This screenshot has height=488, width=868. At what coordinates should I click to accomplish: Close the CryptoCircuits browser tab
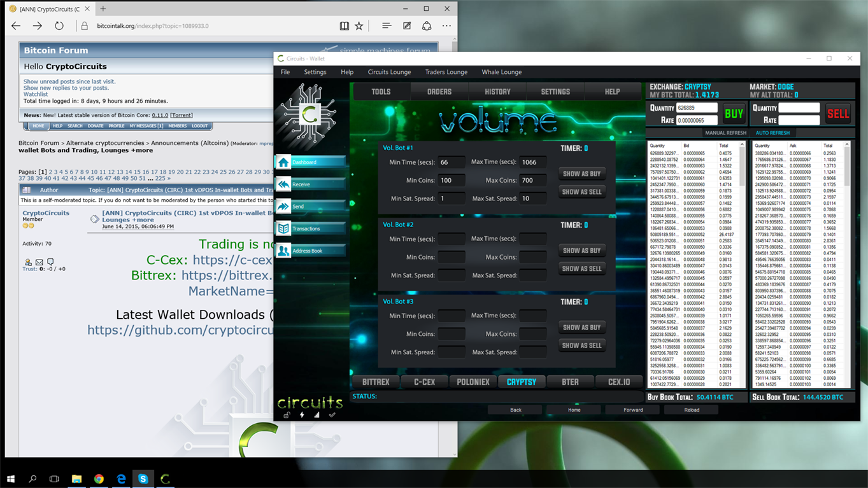(x=87, y=9)
